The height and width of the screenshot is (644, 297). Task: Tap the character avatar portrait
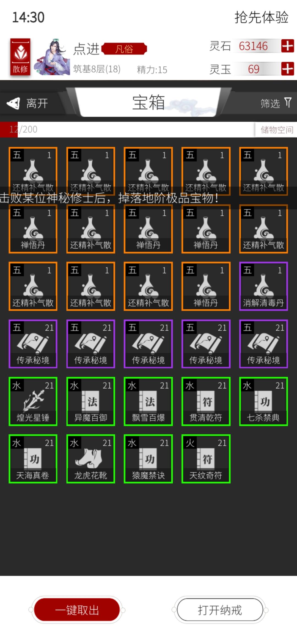[52, 57]
